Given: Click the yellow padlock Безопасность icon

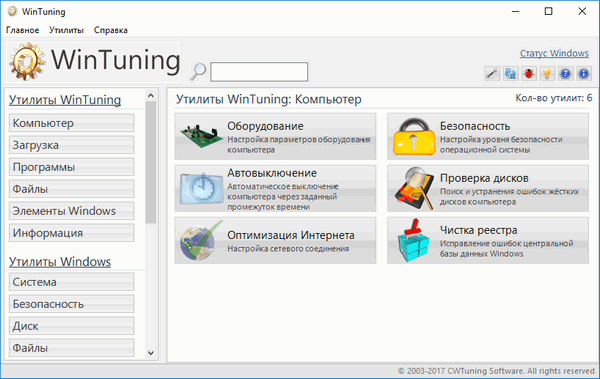Looking at the screenshot, I should click(x=414, y=137).
